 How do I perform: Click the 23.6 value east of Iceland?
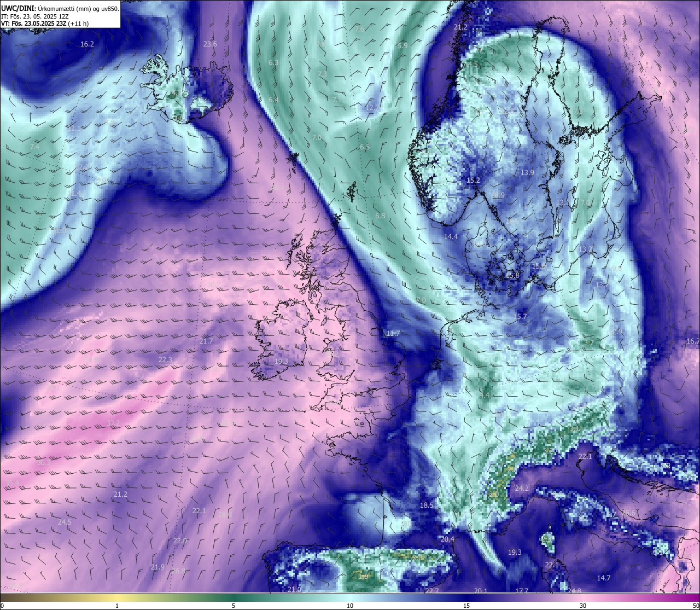210,44
